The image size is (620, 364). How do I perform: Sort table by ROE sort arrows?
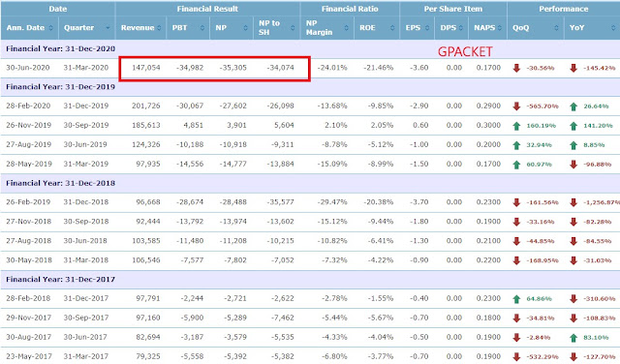pos(392,28)
